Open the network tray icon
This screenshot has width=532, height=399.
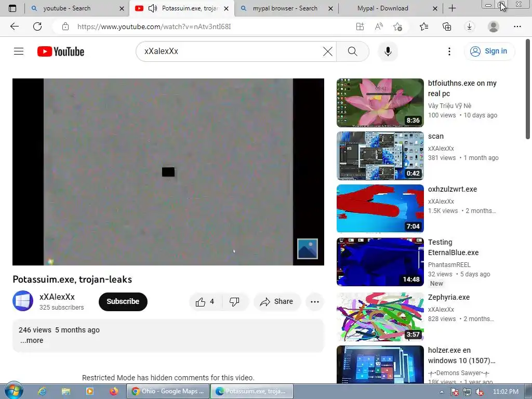tap(467, 392)
